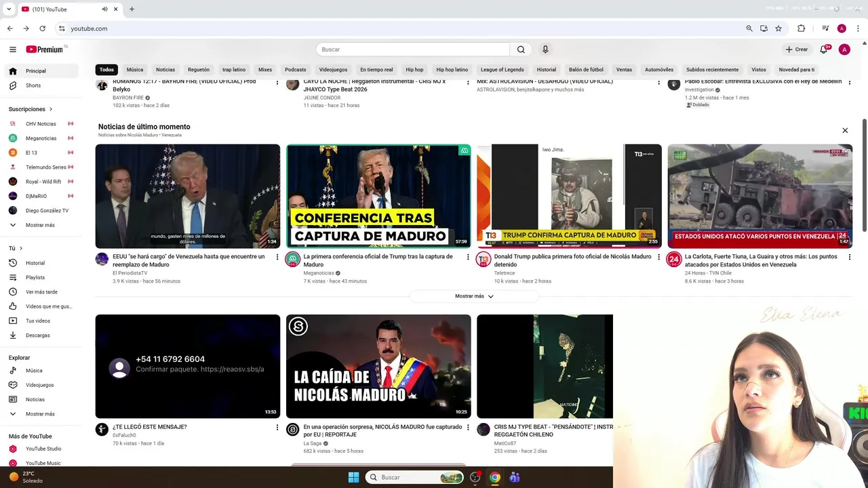
Task: Click the YouTube search input field
Action: (412, 49)
